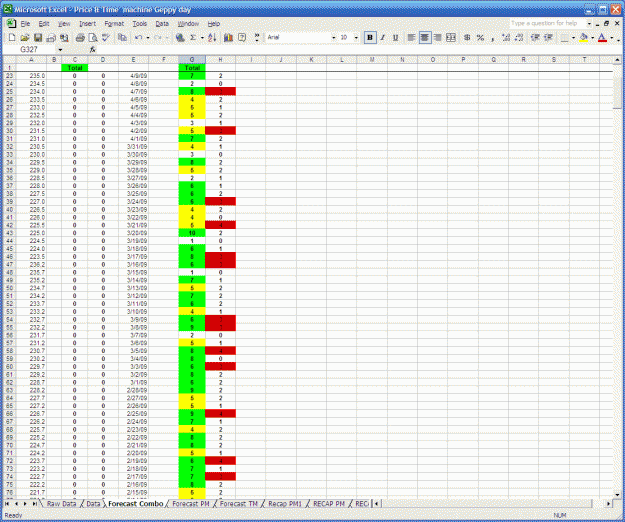Viewport: 625px width, 522px height.
Task: Apply the Percent style icon
Action: tap(480, 37)
